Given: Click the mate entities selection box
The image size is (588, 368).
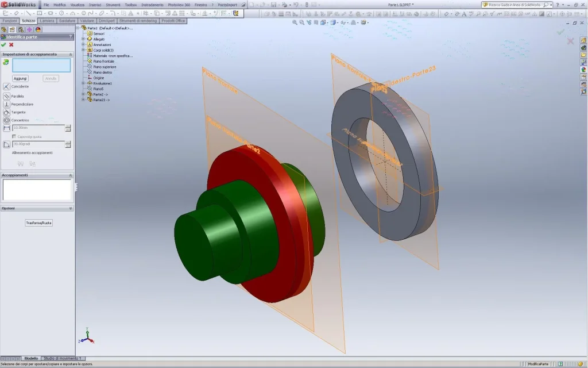Looking at the screenshot, I should 41,66.
